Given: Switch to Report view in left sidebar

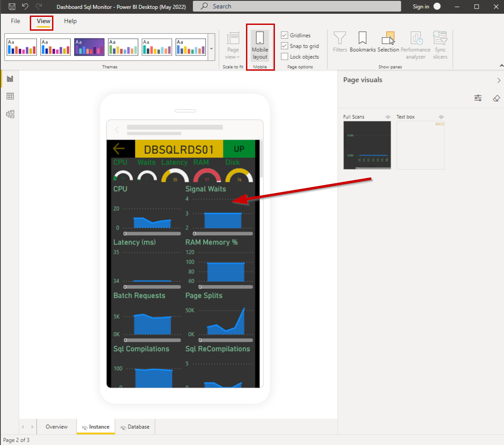Looking at the screenshot, I should (x=10, y=78).
